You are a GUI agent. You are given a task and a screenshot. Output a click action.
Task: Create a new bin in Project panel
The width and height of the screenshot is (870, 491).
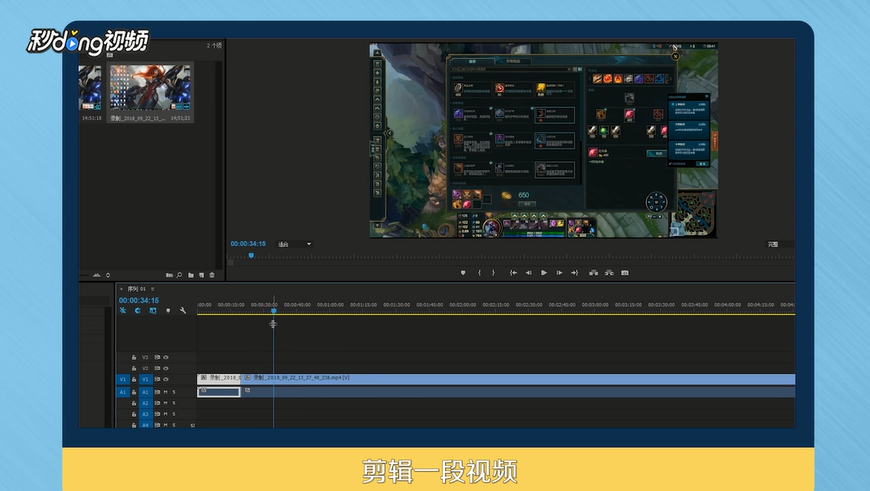click(x=191, y=275)
